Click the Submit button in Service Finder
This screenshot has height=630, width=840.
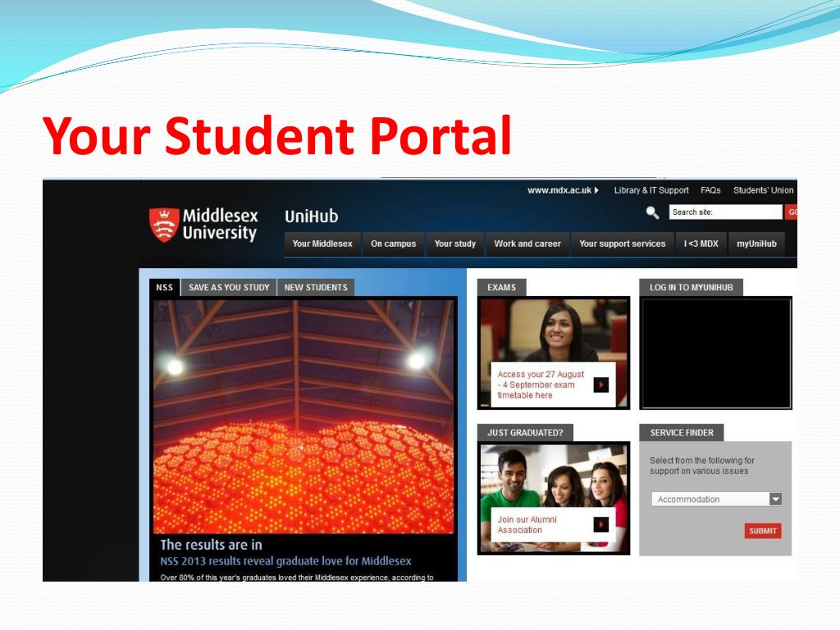coord(762,531)
